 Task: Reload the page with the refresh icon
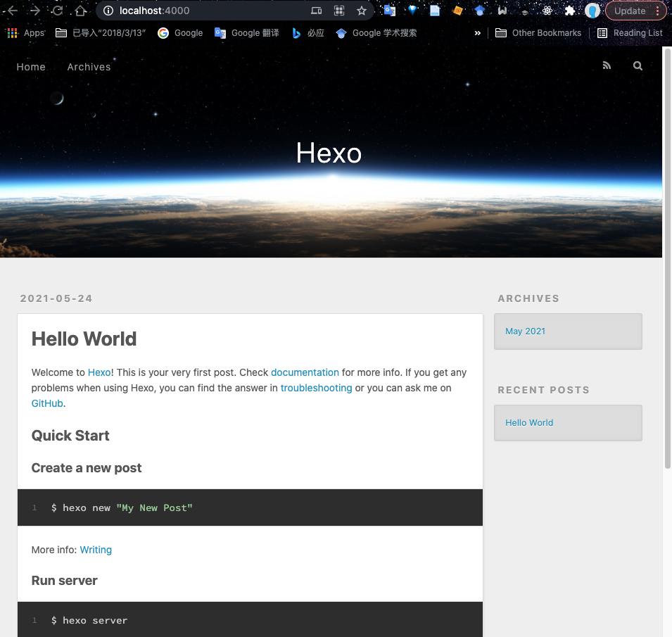pyautogui.click(x=58, y=11)
